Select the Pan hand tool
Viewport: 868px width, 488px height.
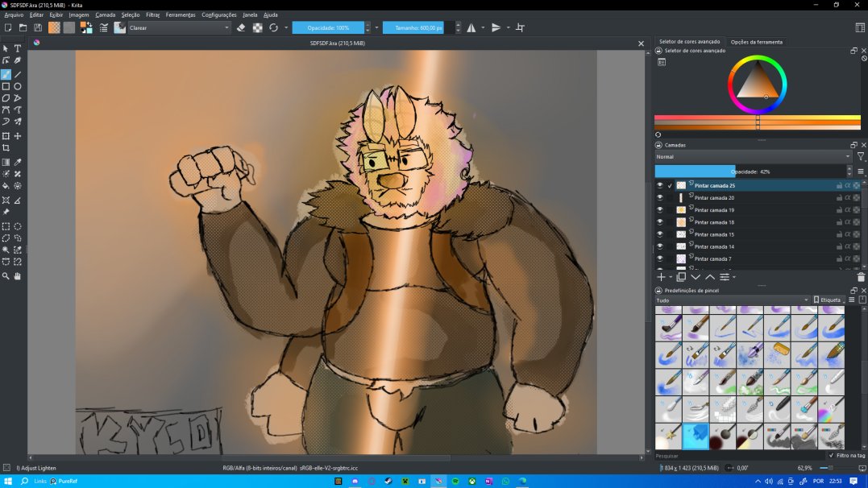tap(18, 275)
